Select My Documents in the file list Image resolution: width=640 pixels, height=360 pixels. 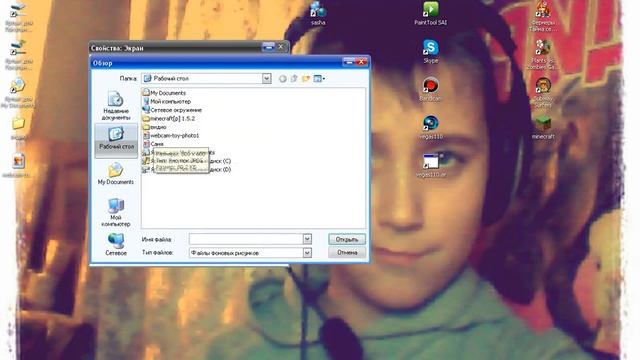pos(164,93)
